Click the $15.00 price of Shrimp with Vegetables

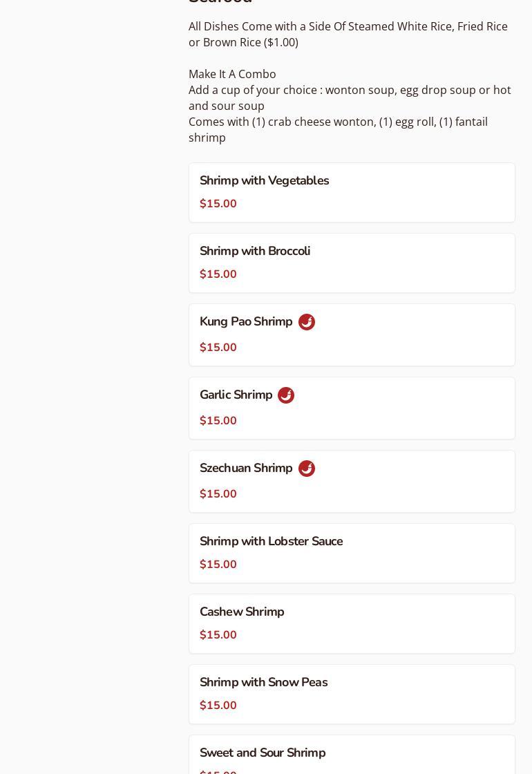[218, 204]
